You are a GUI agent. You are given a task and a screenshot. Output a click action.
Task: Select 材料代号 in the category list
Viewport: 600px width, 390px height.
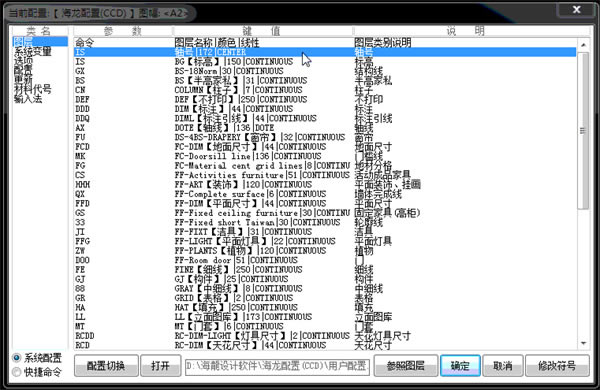point(40,89)
